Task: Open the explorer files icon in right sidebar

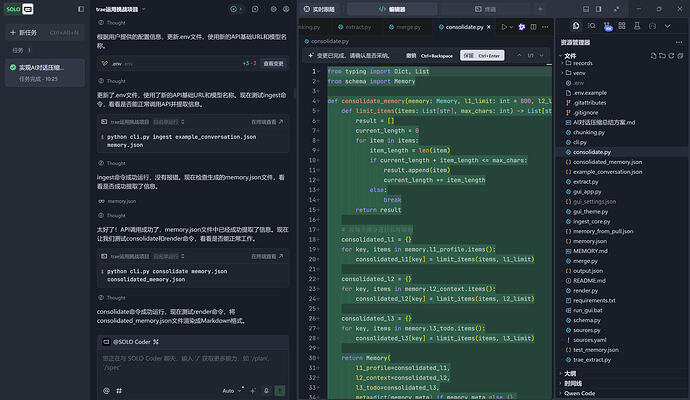Action: (x=576, y=26)
